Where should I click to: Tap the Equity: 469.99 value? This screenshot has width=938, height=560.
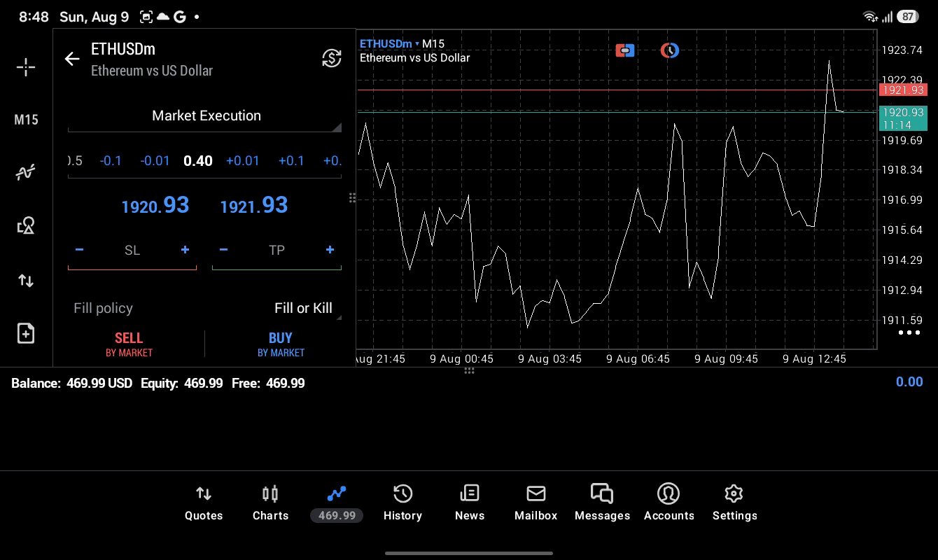point(181,384)
